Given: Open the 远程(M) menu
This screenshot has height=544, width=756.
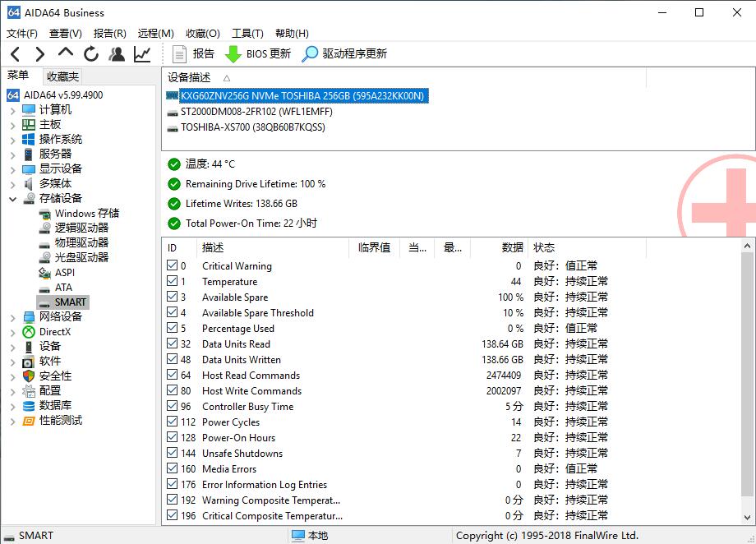Looking at the screenshot, I should click(156, 33).
